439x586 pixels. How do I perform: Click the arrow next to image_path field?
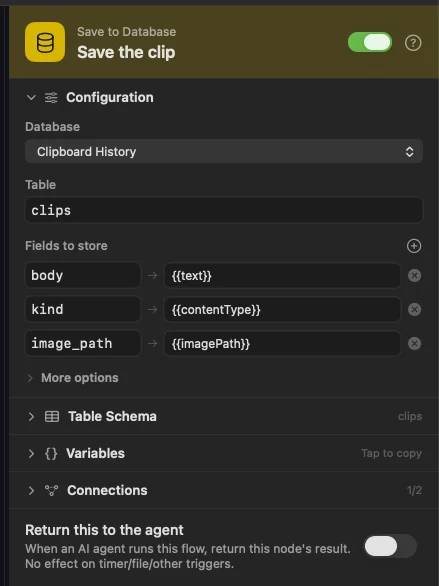152,343
